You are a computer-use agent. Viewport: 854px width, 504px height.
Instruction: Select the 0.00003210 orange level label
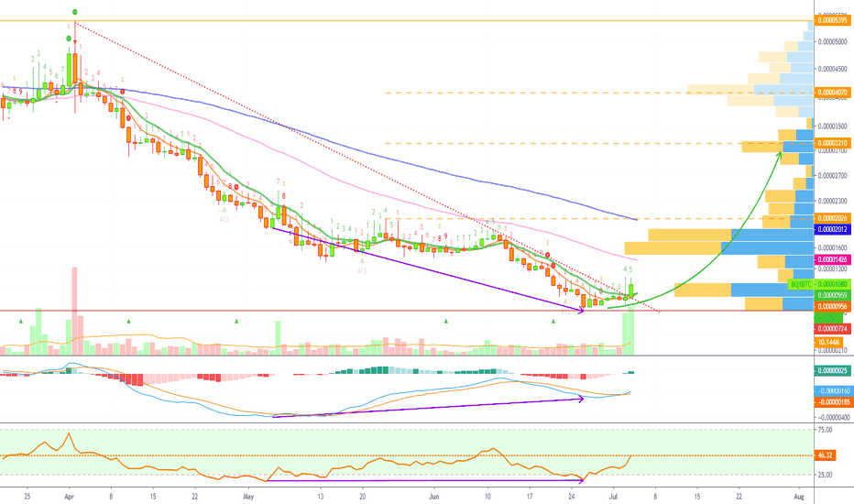coord(833,143)
